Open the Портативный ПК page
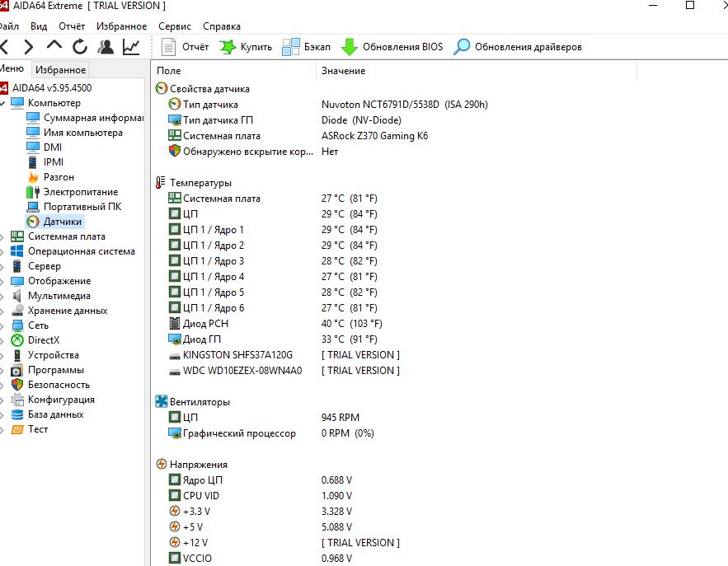Image resolution: width=728 pixels, height=566 pixels. point(82,207)
